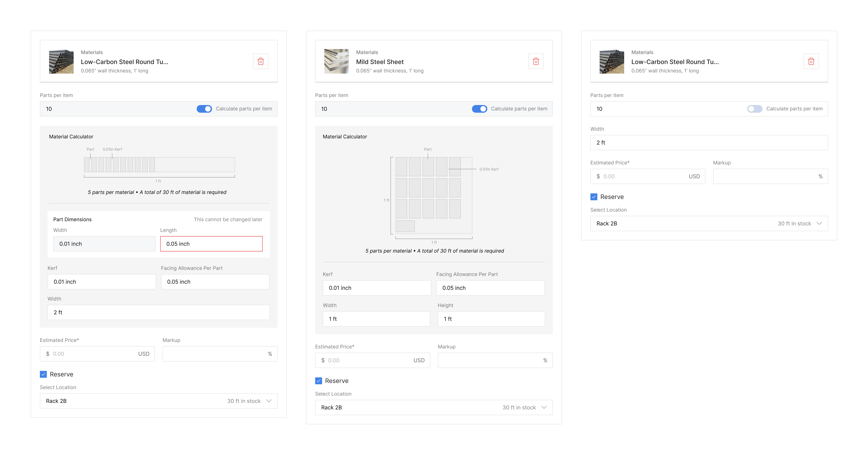Click Mild Steel Sheet thumbnail image
The width and height of the screenshot is (868, 455).
pyautogui.click(x=336, y=61)
